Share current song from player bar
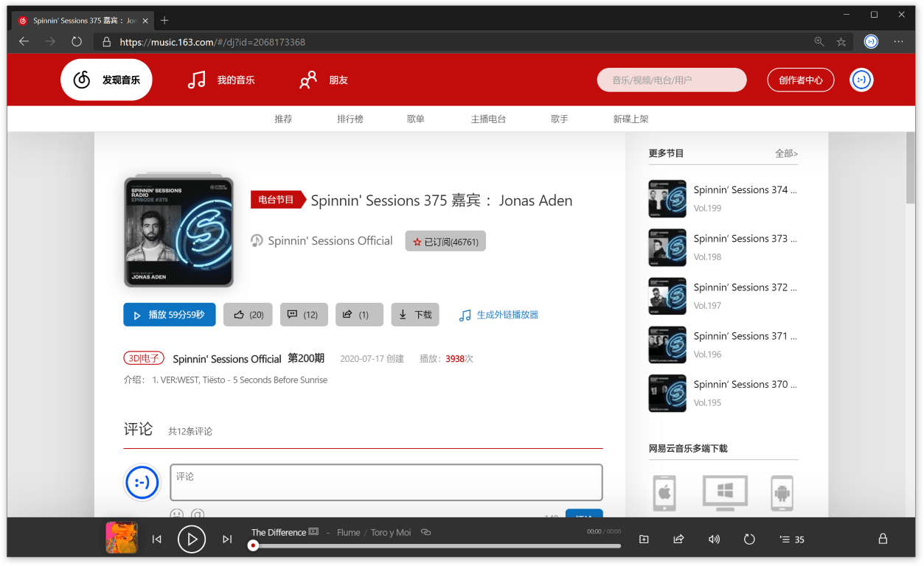This screenshot has width=924, height=566. click(678, 539)
